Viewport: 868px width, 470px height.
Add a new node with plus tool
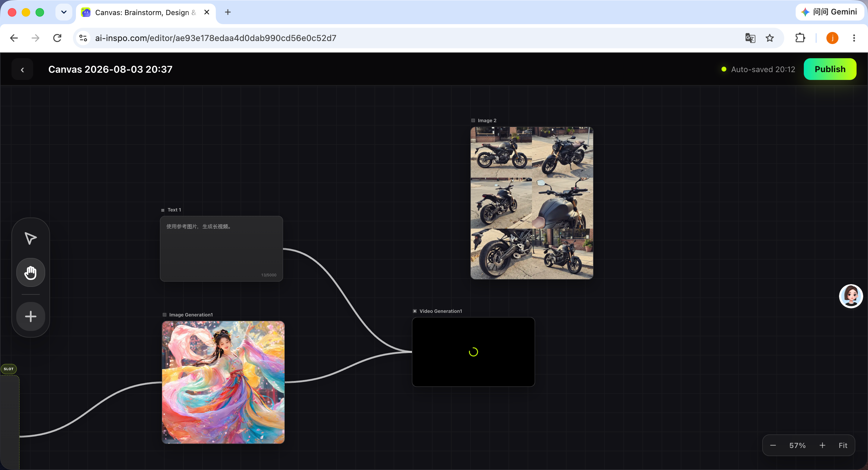pyautogui.click(x=31, y=316)
